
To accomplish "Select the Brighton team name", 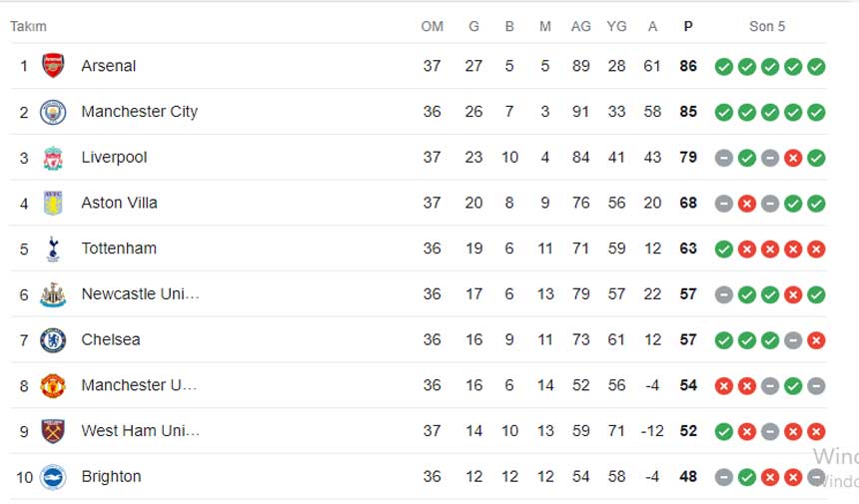I will click(x=111, y=477).
